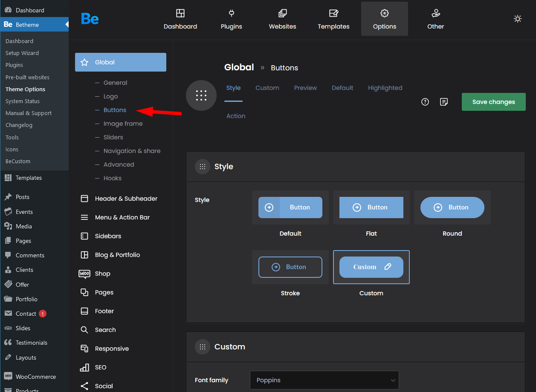Open the Other hand icon

click(436, 13)
